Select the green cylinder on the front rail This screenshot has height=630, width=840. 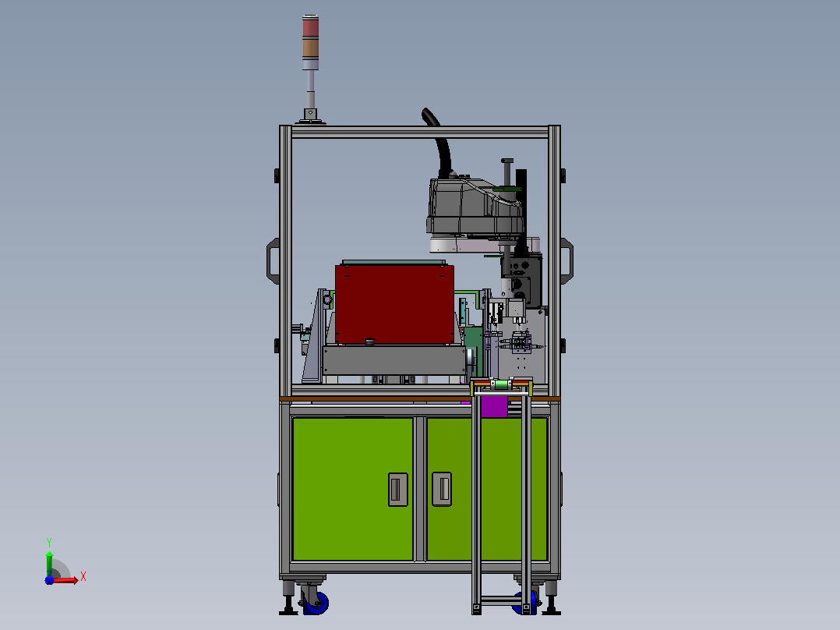[502, 384]
